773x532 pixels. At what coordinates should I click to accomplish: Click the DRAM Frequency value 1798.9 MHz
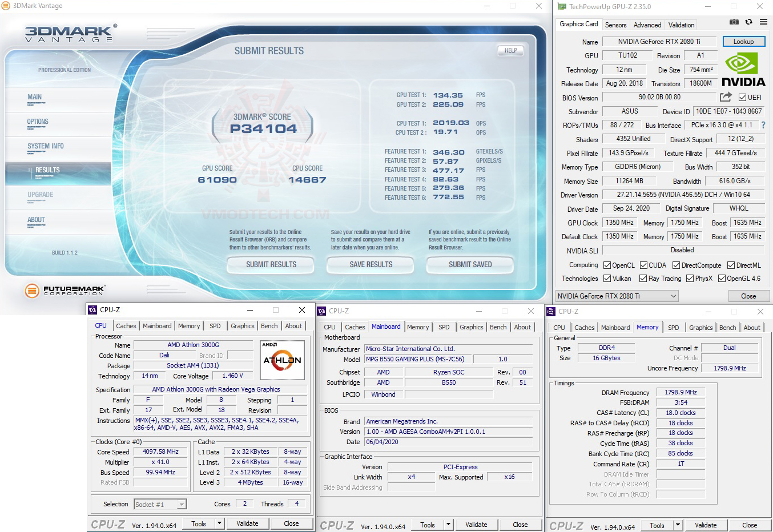(x=681, y=393)
